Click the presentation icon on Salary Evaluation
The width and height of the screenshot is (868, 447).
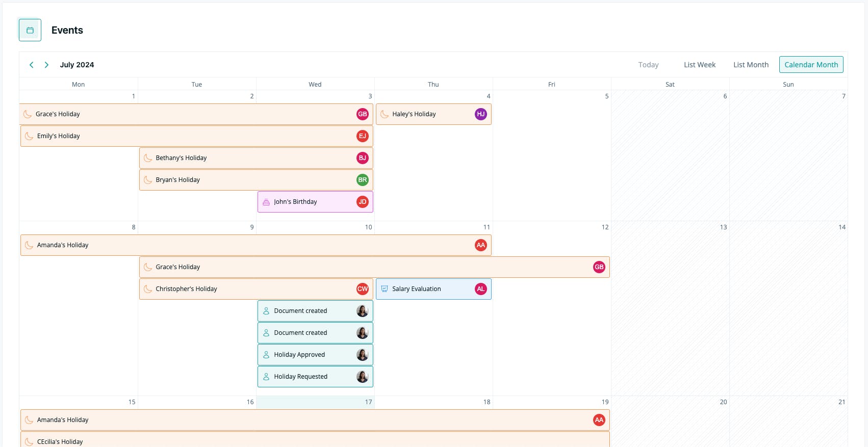(x=385, y=289)
